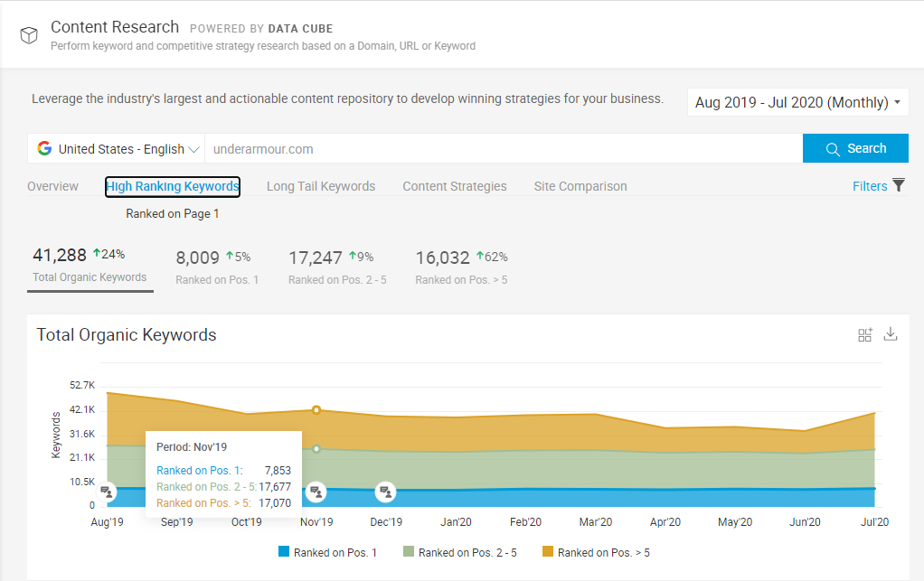Click the Search button
The width and height of the screenshot is (924, 581).
point(855,147)
